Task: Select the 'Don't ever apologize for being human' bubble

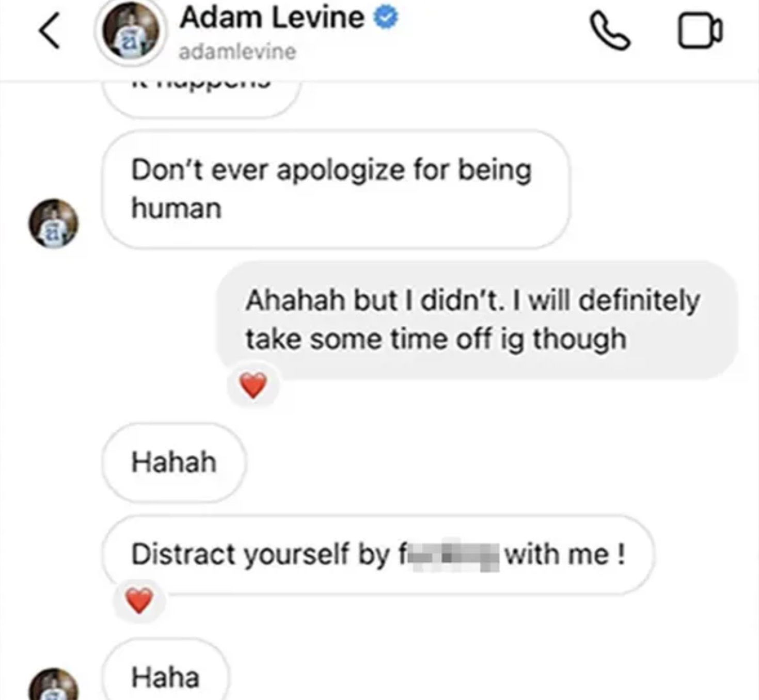Action: click(x=336, y=189)
